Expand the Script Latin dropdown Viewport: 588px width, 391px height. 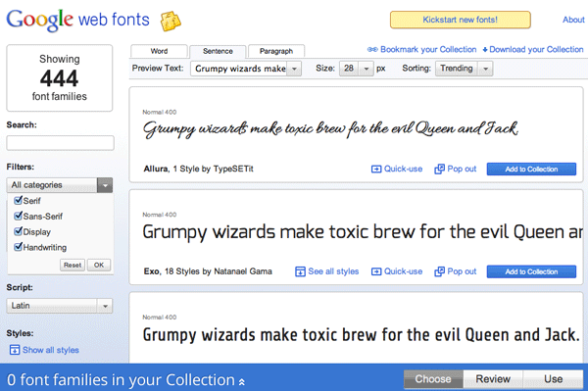tap(59, 306)
